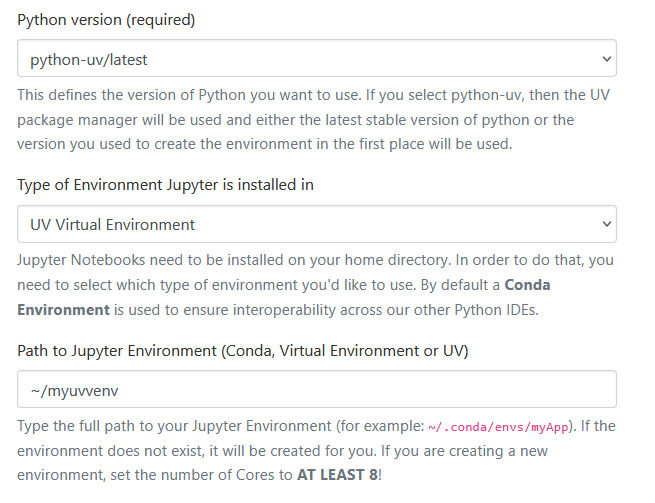
Task: Click the chevron arrow on the python-uv/latest selector
Action: point(605,59)
